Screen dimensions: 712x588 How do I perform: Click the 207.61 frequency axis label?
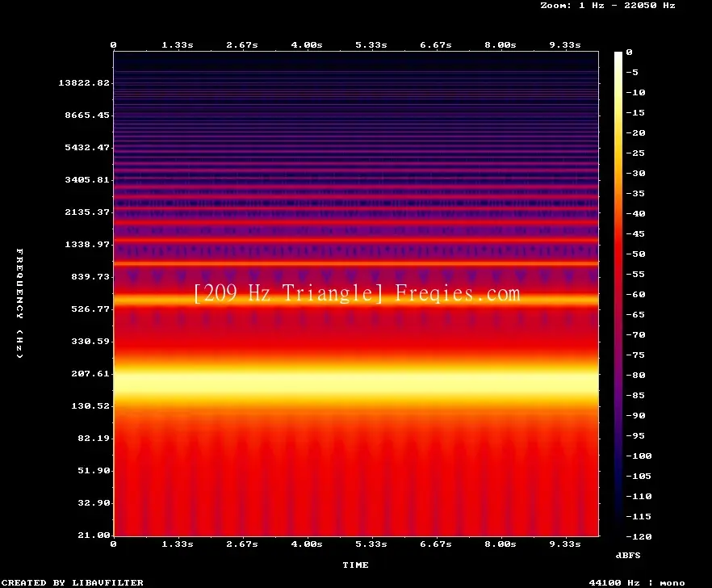pyautogui.click(x=90, y=373)
